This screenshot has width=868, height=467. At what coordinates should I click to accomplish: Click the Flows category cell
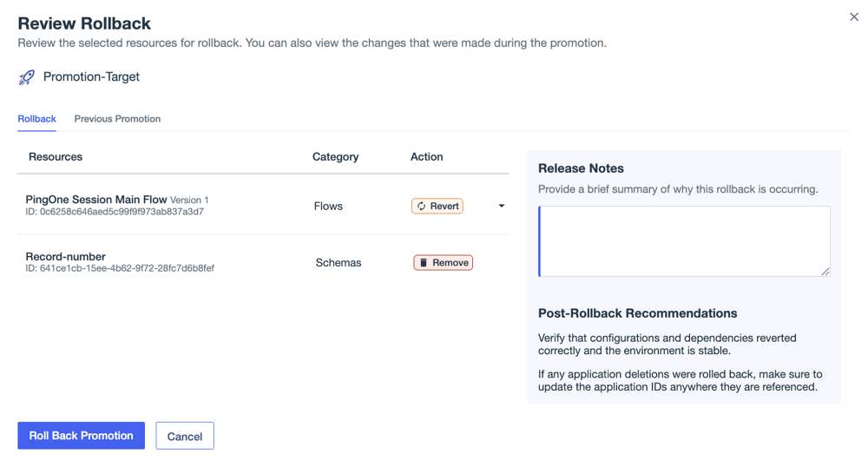tap(328, 206)
